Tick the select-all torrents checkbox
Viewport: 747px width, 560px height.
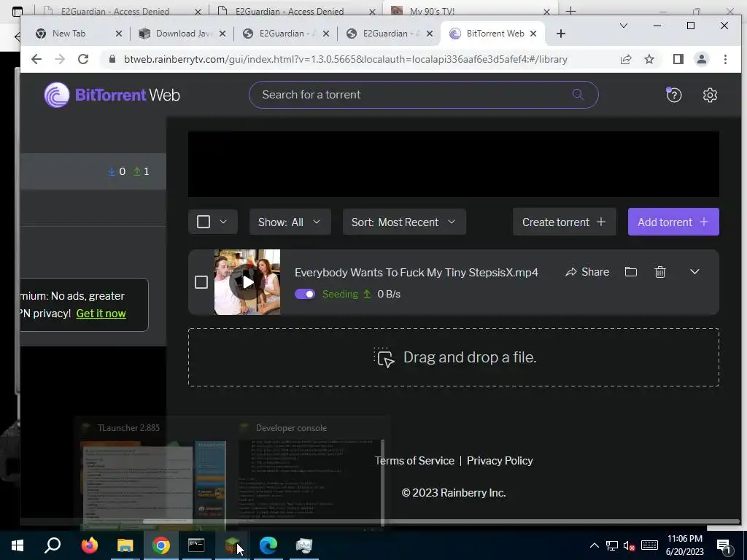204,222
